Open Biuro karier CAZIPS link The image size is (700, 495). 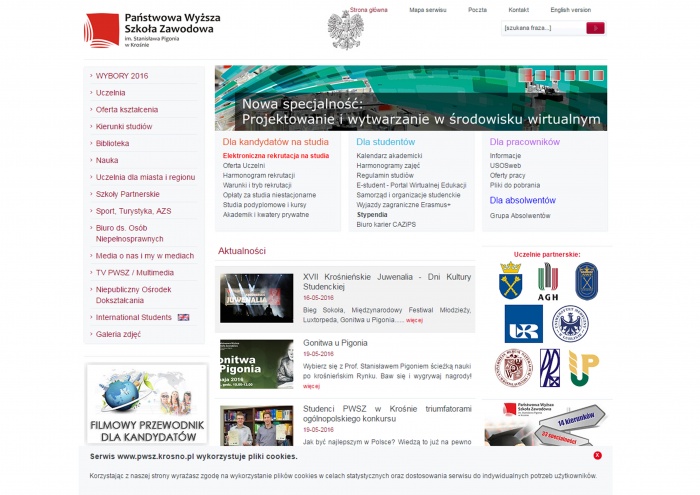tap(386, 225)
